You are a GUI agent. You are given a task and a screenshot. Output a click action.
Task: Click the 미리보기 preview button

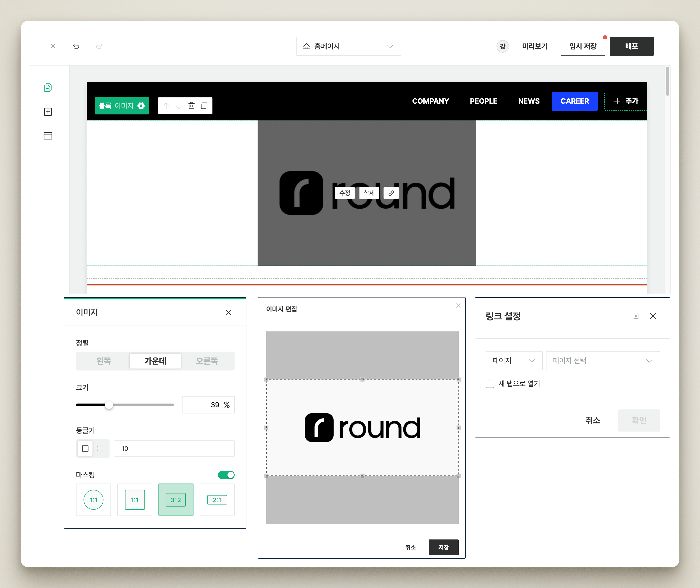[535, 46]
